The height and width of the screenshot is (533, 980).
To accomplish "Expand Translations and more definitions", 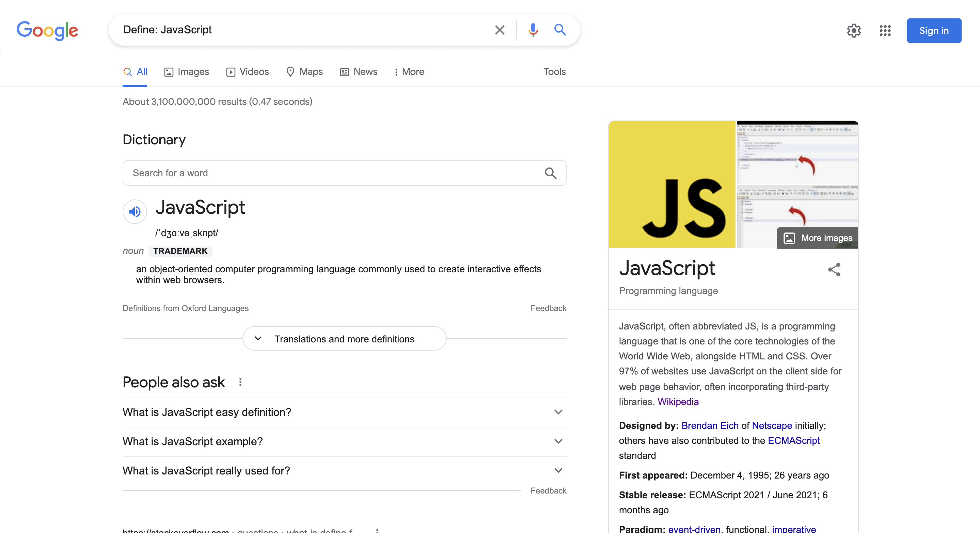I will pyautogui.click(x=344, y=339).
